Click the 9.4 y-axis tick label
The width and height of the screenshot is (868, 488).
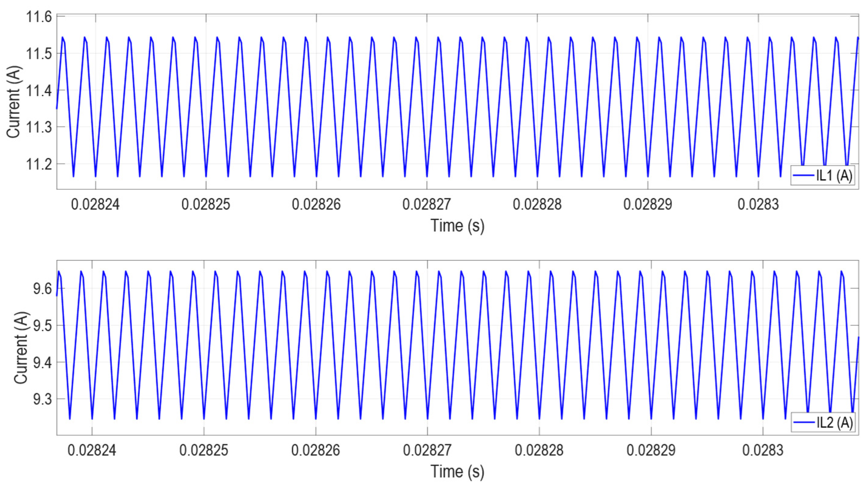pyautogui.click(x=42, y=362)
